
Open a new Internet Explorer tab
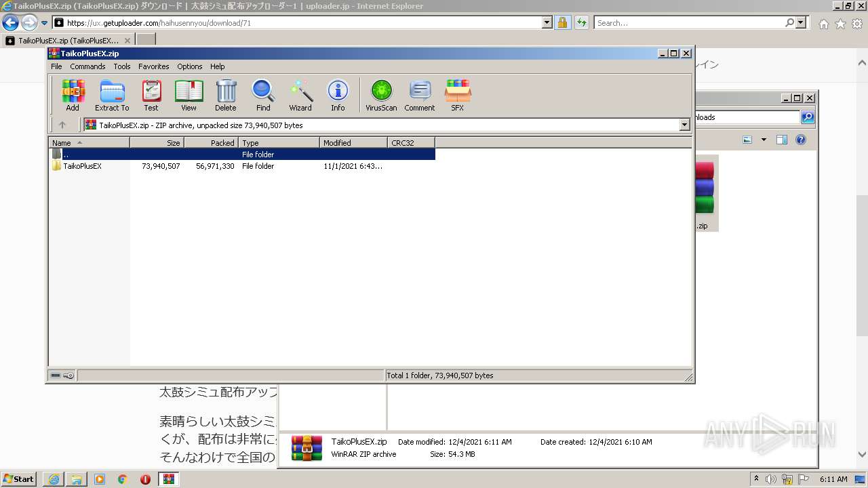[146, 41]
